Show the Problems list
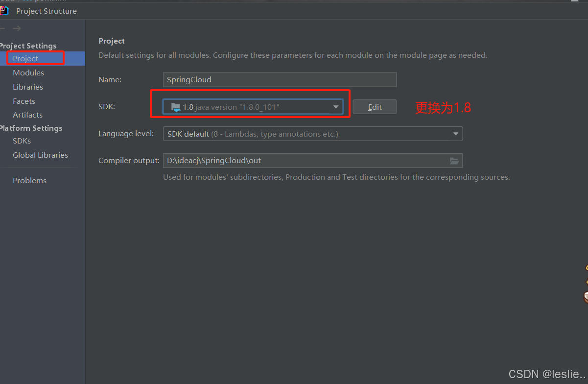The width and height of the screenshot is (588, 384). pyautogui.click(x=29, y=180)
